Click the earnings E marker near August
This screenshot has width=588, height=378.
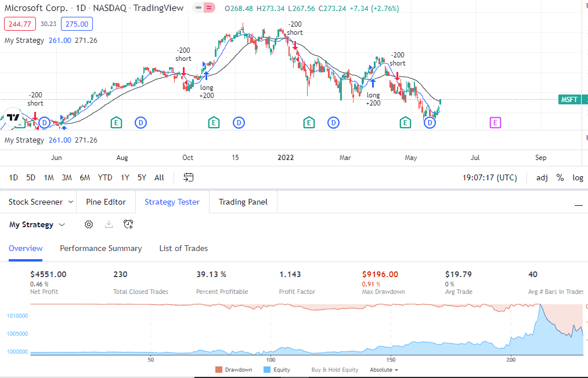pos(116,122)
